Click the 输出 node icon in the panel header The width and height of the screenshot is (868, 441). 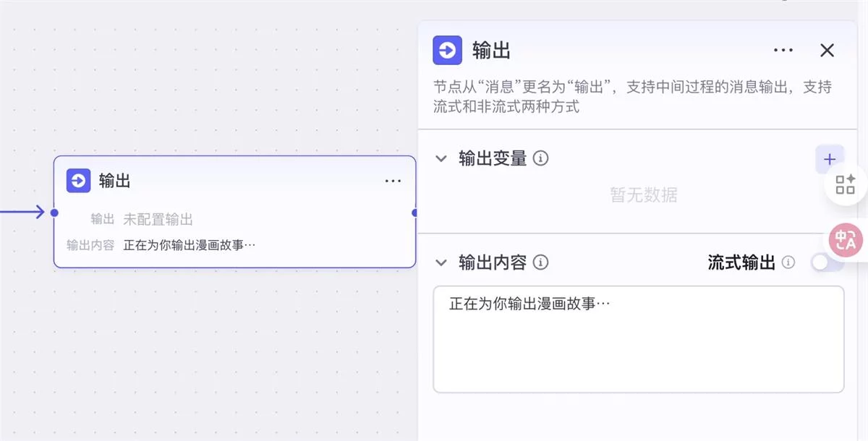click(448, 51)
